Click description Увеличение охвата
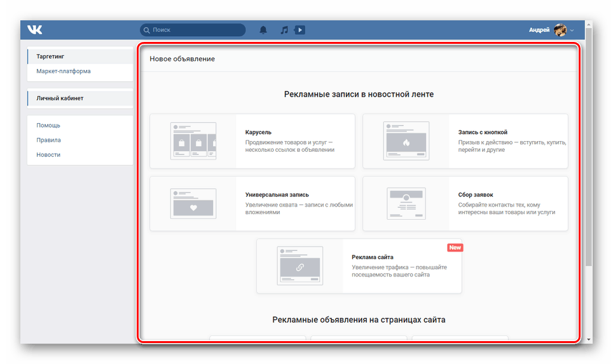613x364 pixels. point(299,208)
